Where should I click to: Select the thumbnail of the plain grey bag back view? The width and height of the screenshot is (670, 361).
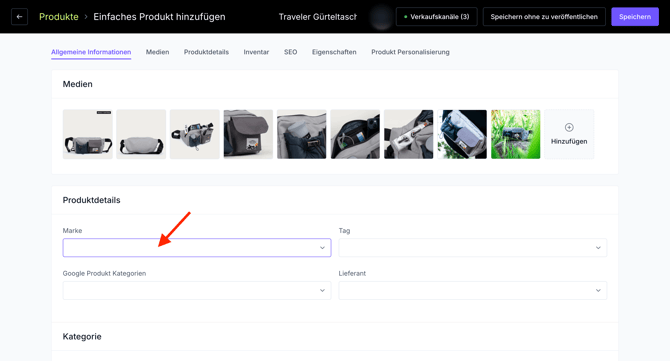pos(141,134)
